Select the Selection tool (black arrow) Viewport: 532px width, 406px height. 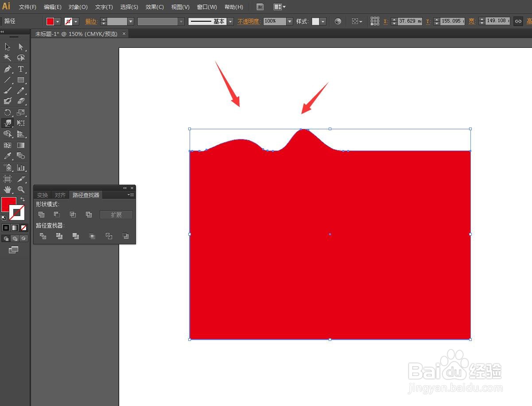click(x=8, y=47)
